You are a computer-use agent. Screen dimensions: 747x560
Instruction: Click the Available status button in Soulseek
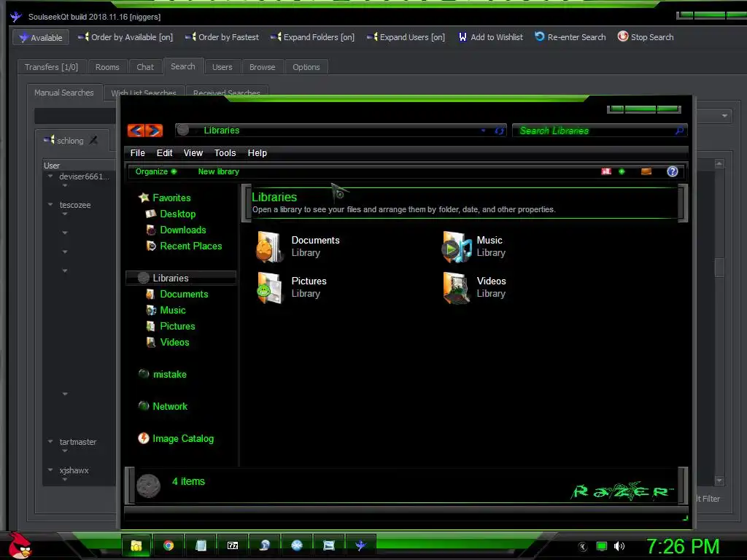41,37
